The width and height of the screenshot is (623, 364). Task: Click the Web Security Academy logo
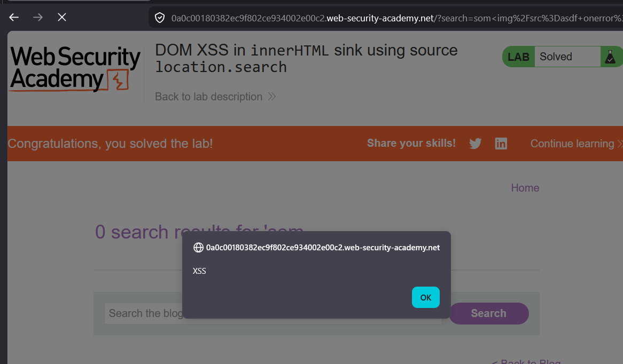[75, 69]
